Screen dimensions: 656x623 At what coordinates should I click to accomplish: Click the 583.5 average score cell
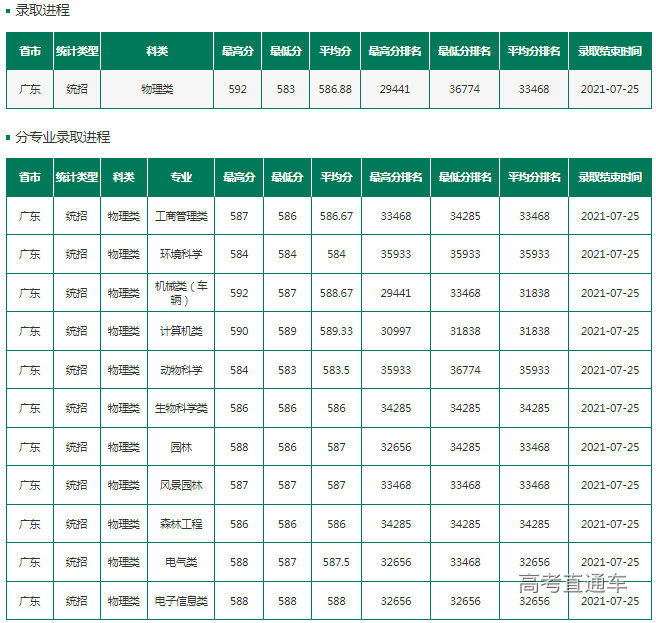(336, 370)
